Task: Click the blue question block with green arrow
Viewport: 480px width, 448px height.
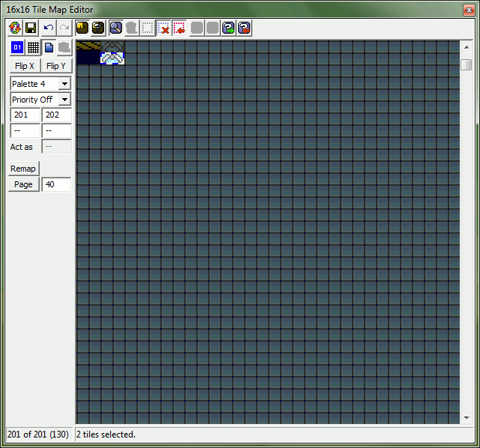Action: [228, 28]
